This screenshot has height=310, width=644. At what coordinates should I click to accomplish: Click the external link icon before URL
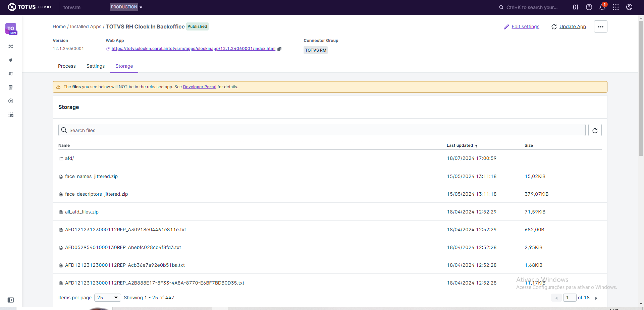[x=108, y=49]
